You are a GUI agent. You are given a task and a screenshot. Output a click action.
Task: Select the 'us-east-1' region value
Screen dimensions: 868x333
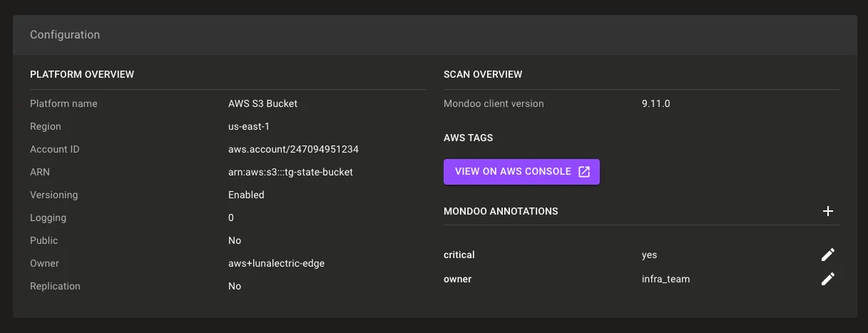249,126
